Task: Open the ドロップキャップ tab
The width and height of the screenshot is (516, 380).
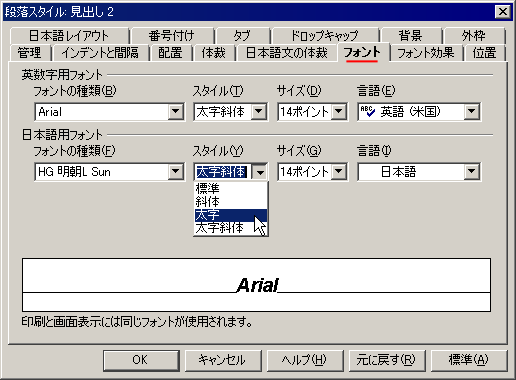Action: coord(325,36)
